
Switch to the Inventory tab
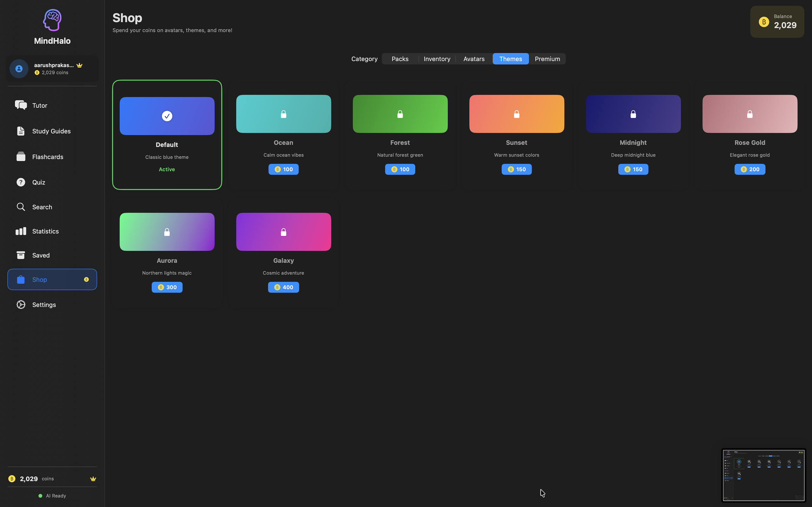click(x=437, y=59)
